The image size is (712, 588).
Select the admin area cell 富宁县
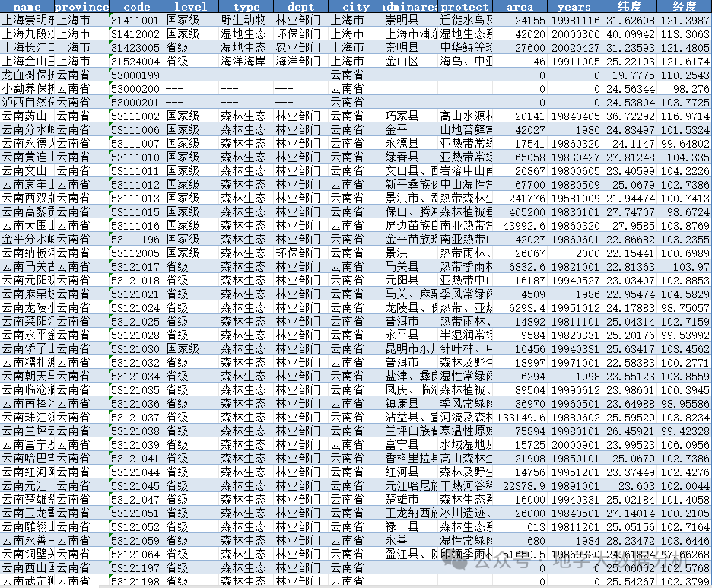pos(411,444)
